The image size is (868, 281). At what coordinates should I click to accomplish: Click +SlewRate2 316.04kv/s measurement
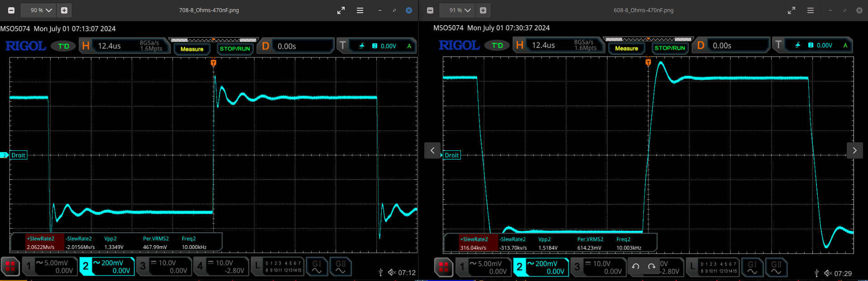(474, 244)
